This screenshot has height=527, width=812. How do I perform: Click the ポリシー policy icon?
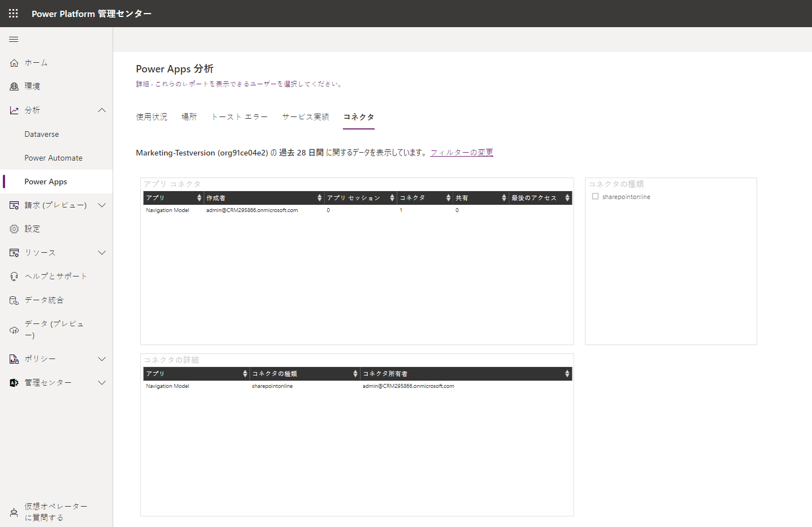coord(14,359)
